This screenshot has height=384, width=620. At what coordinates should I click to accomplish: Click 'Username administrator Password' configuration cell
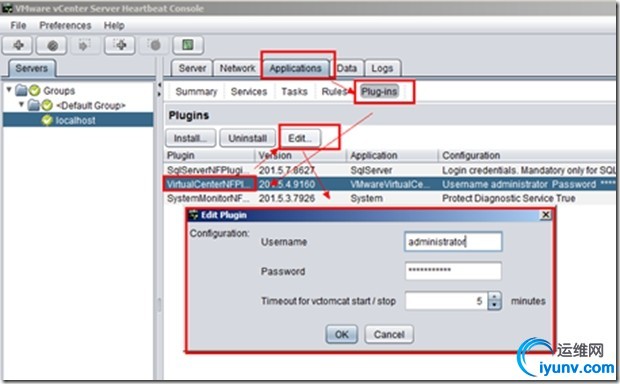[x=529, y=184]
